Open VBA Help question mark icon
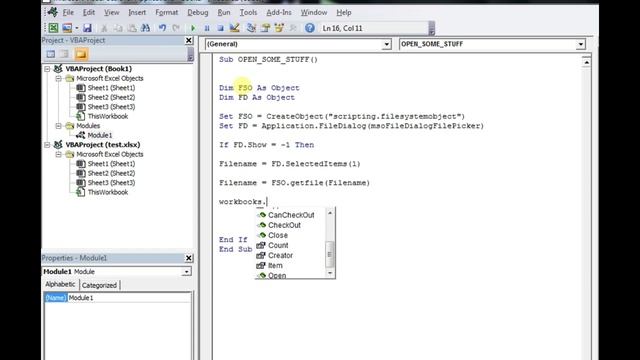Image resolution: width=640 pixels, height=360 pixels. (x=310, y=28)
